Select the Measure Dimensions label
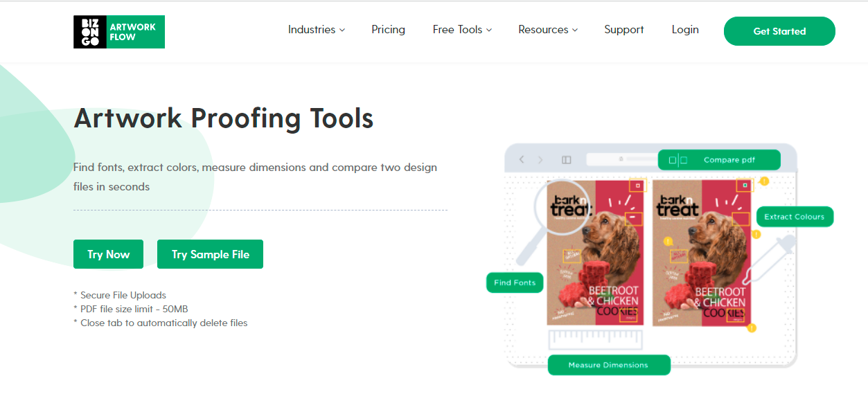This screenshot has width=868, height=394. coord(609,365)
